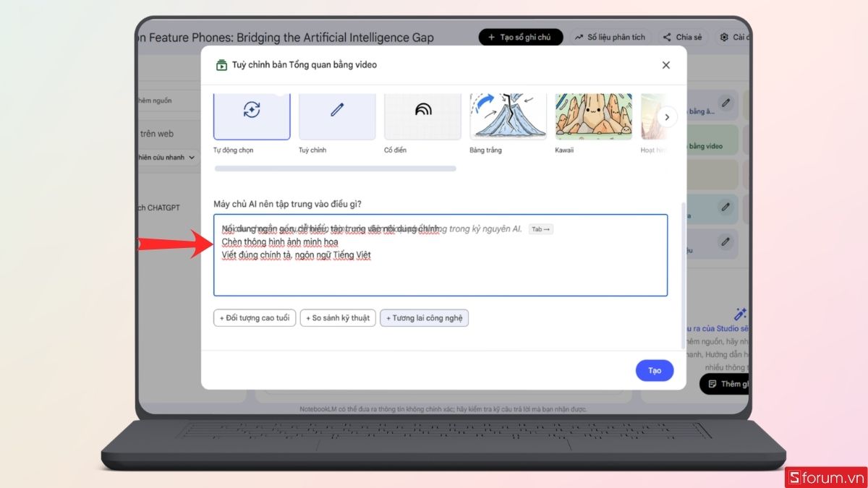Open Tạo sổ ghi chú from the top bar

521,37
